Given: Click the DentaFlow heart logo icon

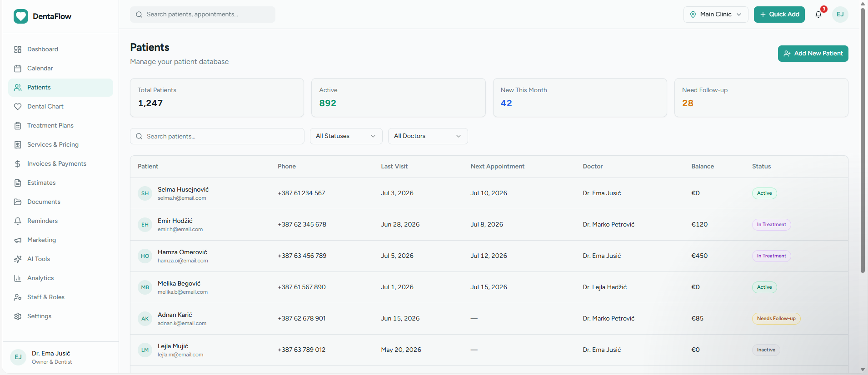Looking at the screenshot, I should pyautogui.click(x=21, y=16).
